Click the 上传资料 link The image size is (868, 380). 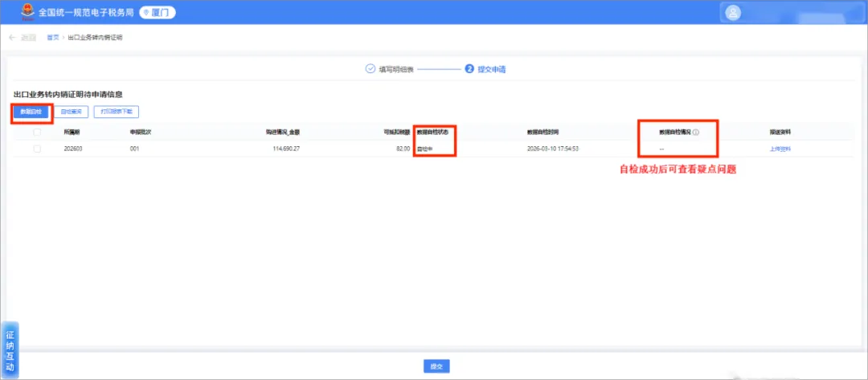pyautogui.click(x=780, y=149)
